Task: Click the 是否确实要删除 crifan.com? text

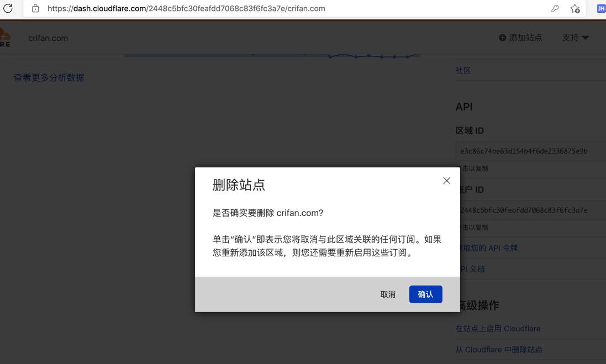Action: 268,213
